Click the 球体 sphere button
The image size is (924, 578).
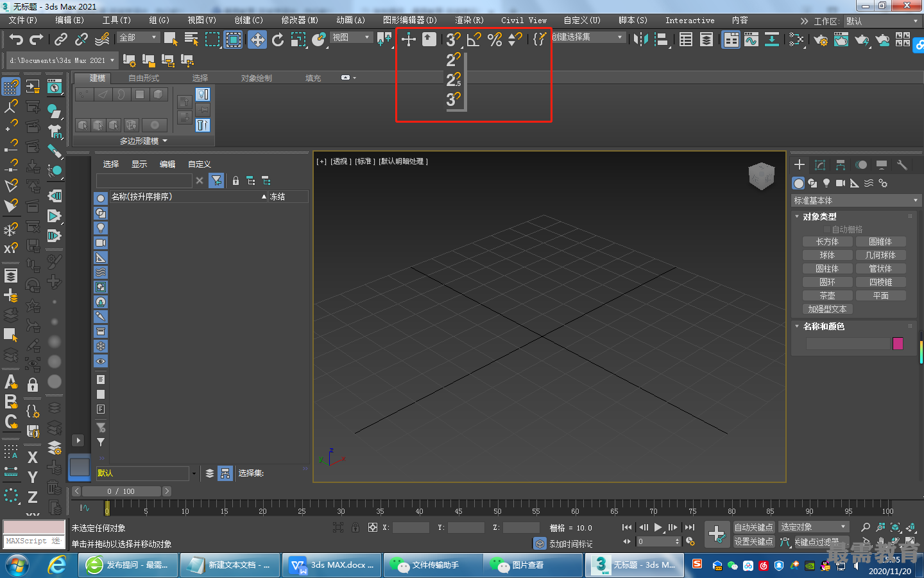click(827, 256)
